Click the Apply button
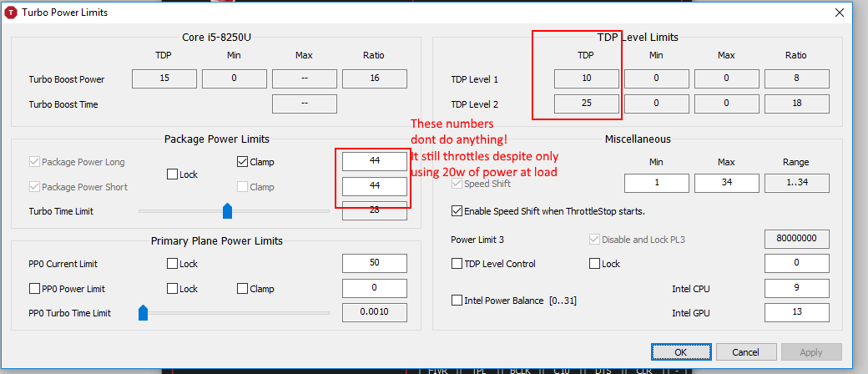868x374 pixels. (x=811, y=351)
